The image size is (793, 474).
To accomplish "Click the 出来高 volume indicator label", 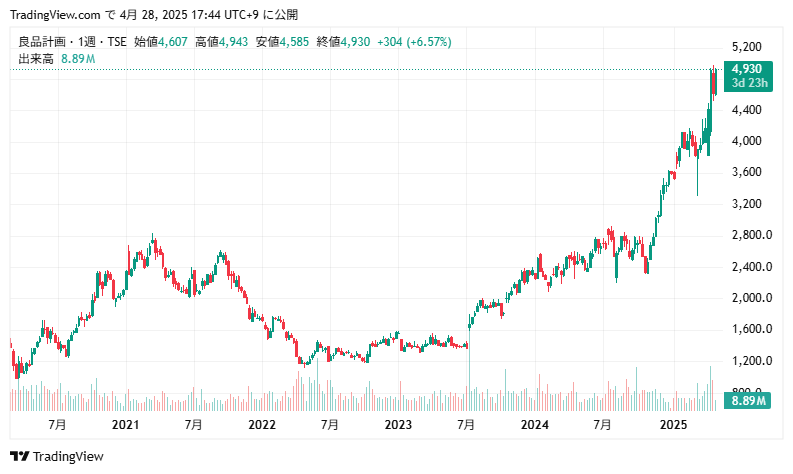I will (x=36, y=59).
